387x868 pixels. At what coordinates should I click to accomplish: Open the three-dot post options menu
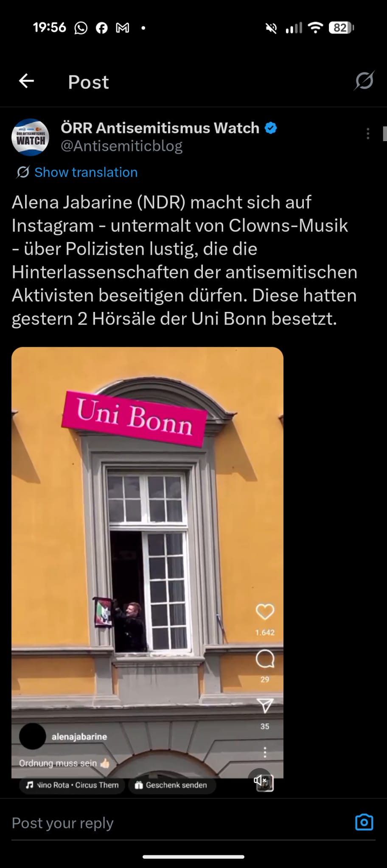click(368, 134)
